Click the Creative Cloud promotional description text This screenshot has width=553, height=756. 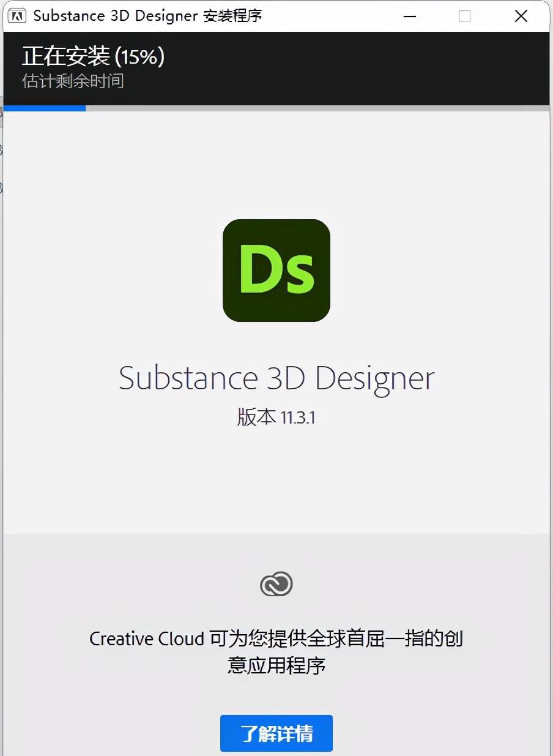(276, 652)
